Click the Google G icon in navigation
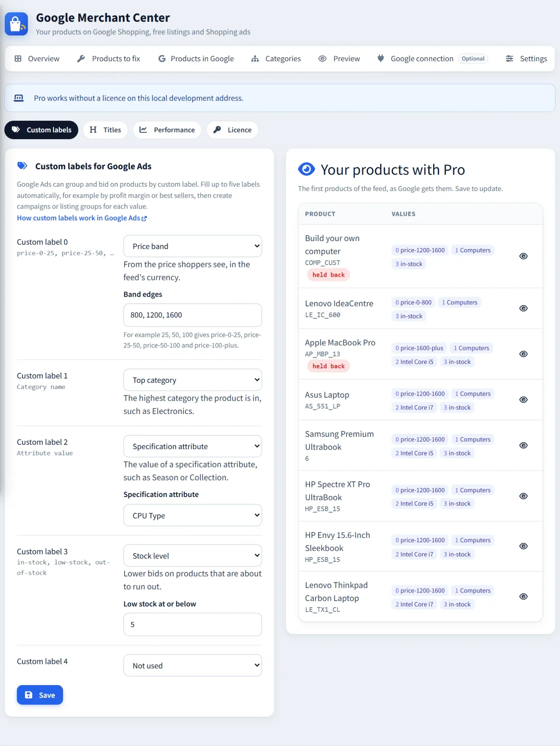Screen dimensions: 560x746 pyautogui.click(x=162, y=58)
